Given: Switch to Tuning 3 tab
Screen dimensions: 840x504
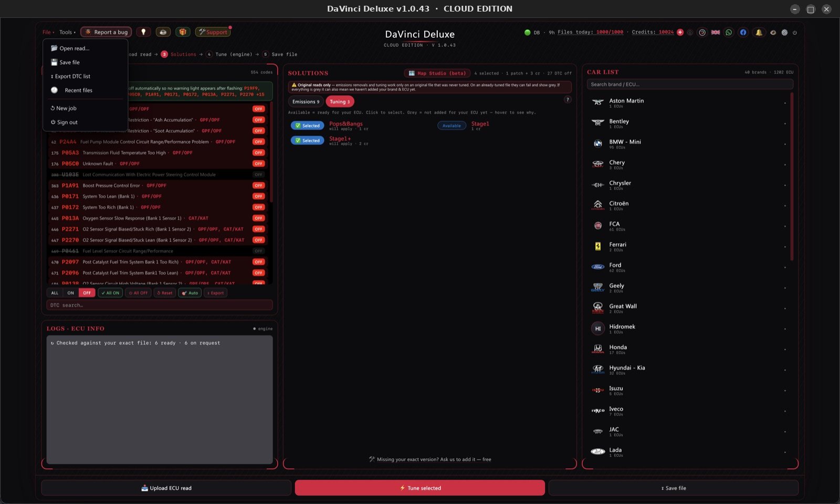Looking at the screenshot, I should [x=340, y=102].
